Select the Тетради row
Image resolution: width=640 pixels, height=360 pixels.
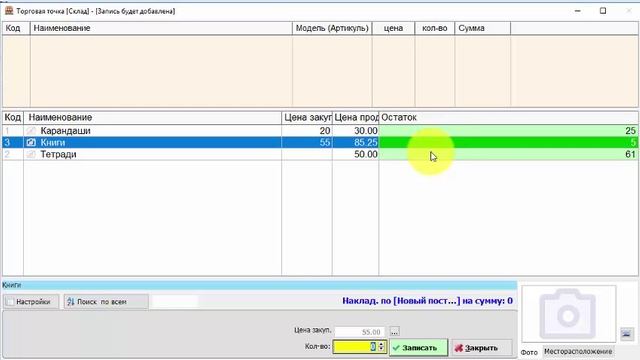coord(320,154)
